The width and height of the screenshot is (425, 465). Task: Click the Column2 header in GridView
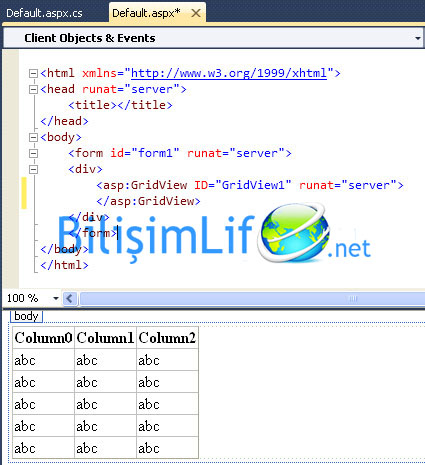tap(167, 338)
